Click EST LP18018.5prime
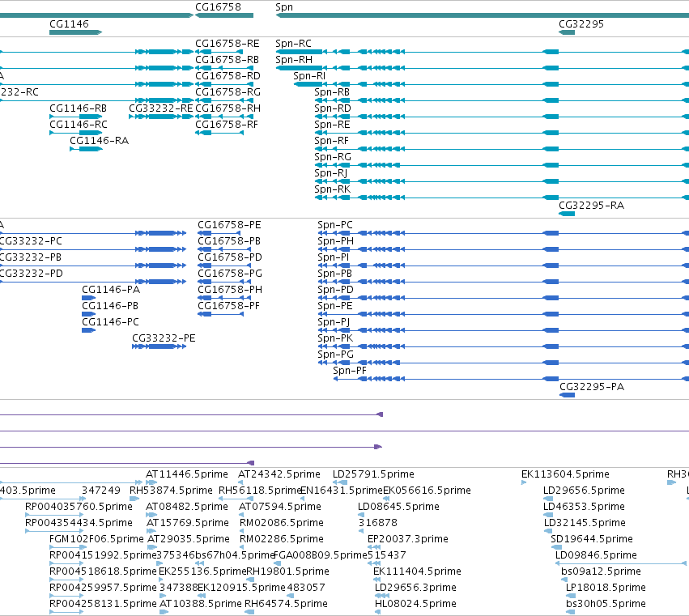The width and height of the screenshot is (689, 616). (606, 588)
